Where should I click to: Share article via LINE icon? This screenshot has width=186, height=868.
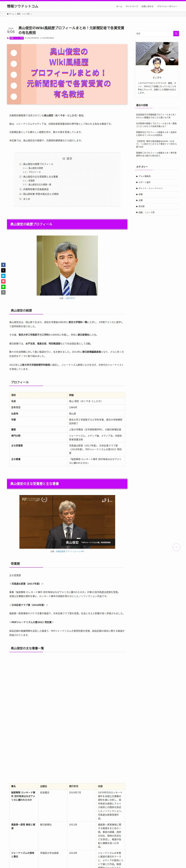[x=3, y=287]
